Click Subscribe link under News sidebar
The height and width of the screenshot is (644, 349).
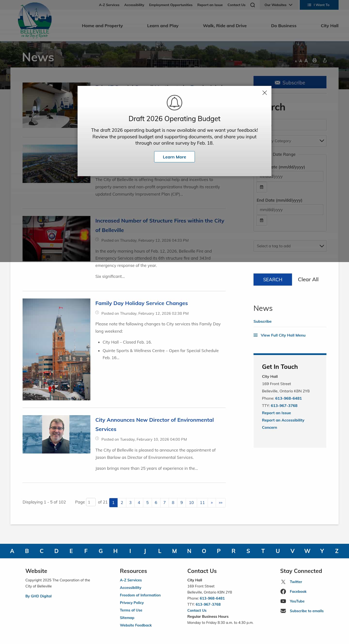(262, 321)
